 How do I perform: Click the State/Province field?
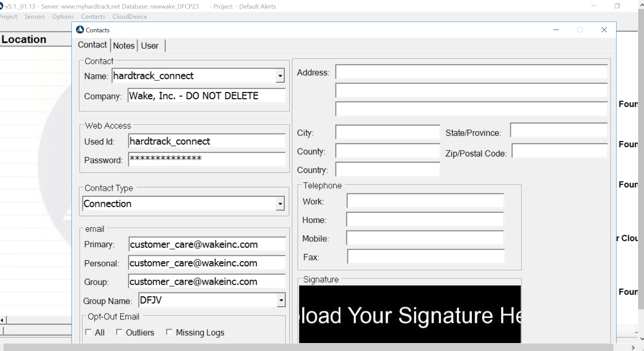pos(559,130)
